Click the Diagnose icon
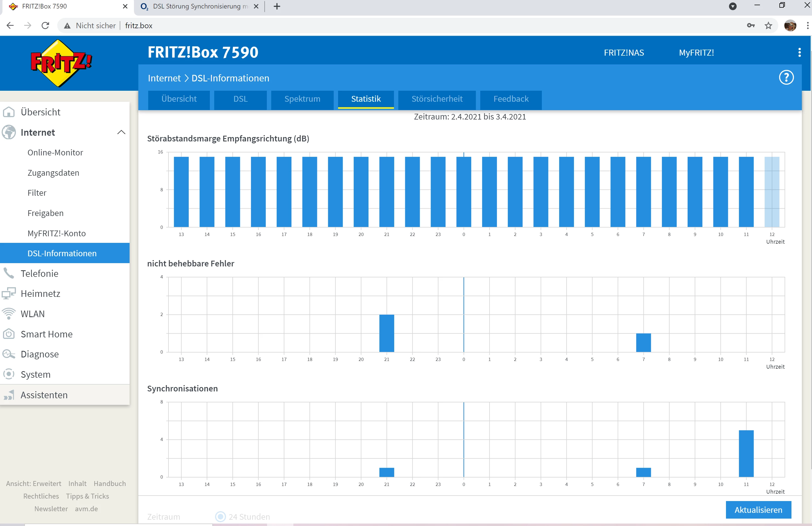 [x=9, y=354]
